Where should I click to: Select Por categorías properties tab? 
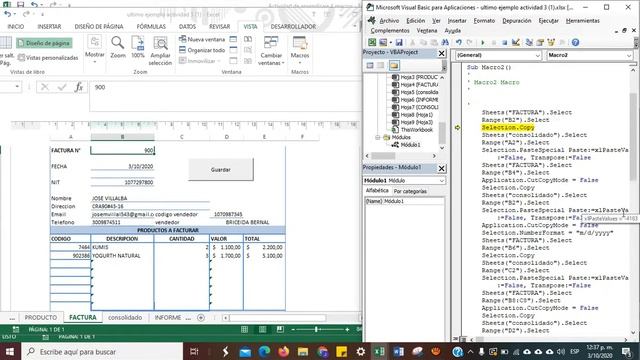pyautogui.click(x=410, y=191)
